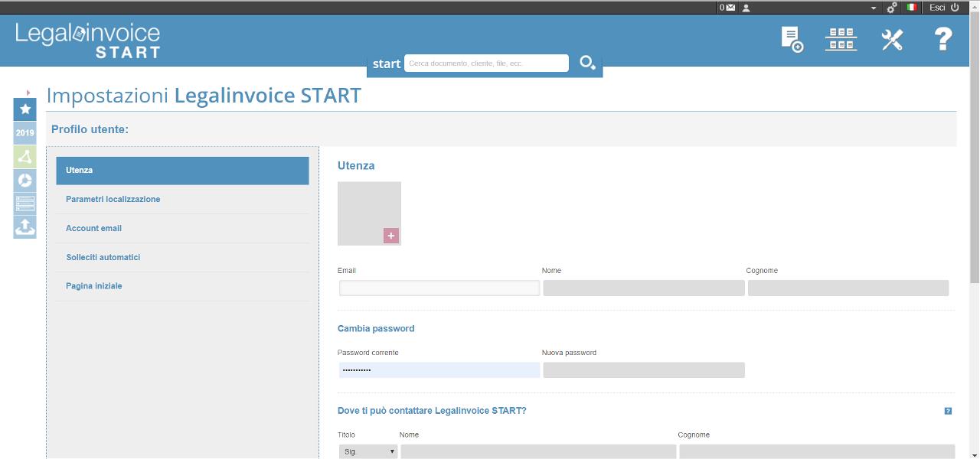Click the gear settings icon in top bar

892,8
